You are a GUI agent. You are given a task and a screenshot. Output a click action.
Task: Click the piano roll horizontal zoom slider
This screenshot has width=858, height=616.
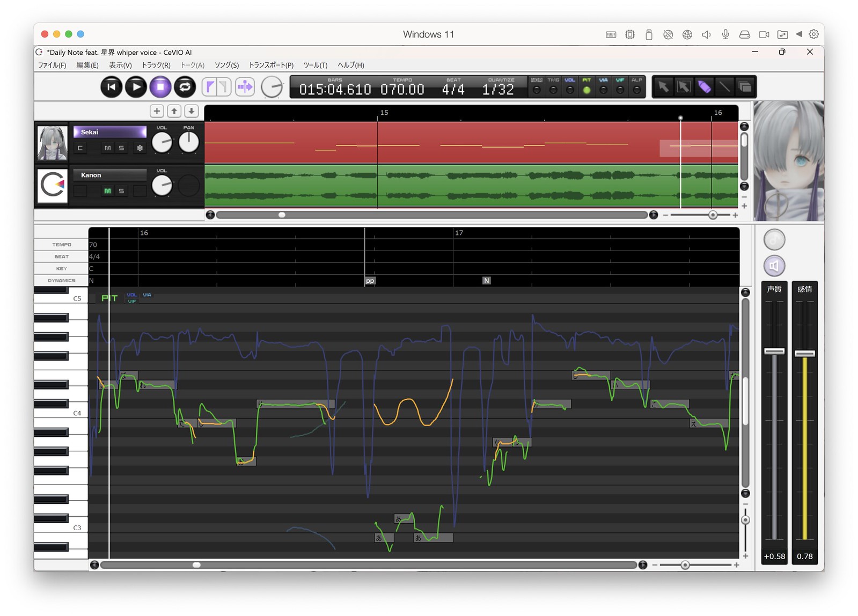[x=685, y=565]
